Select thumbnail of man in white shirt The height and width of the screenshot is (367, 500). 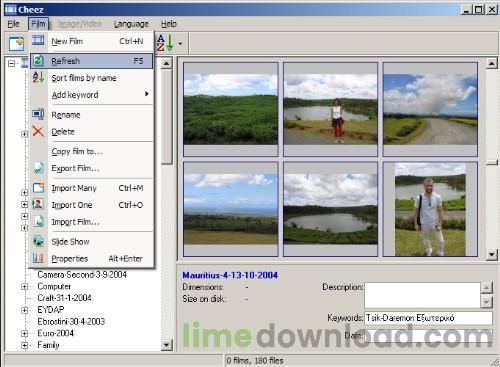pos(430,209)
